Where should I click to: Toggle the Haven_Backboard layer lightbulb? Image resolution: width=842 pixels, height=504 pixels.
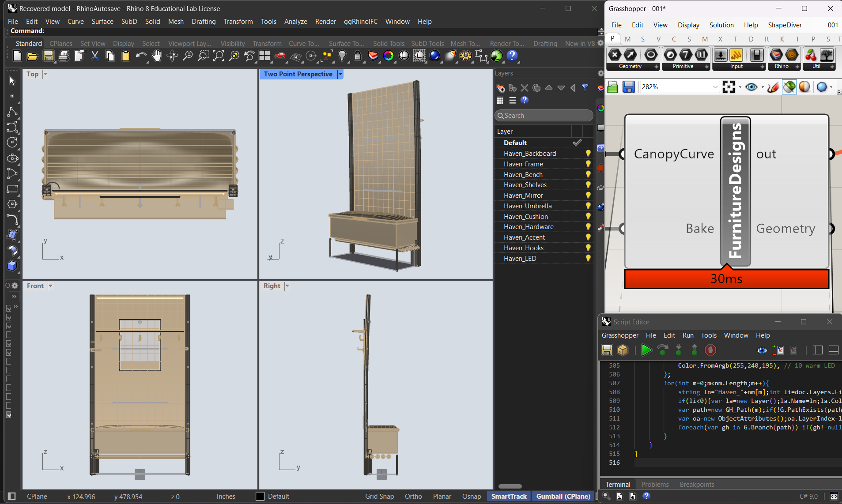coord(588,153)
